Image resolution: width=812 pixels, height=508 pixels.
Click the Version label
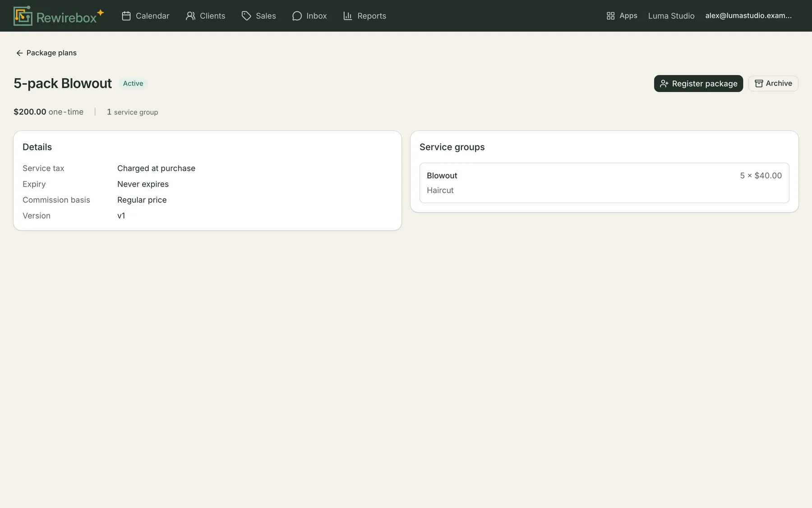pyautogui.click(x=37, y=216)
